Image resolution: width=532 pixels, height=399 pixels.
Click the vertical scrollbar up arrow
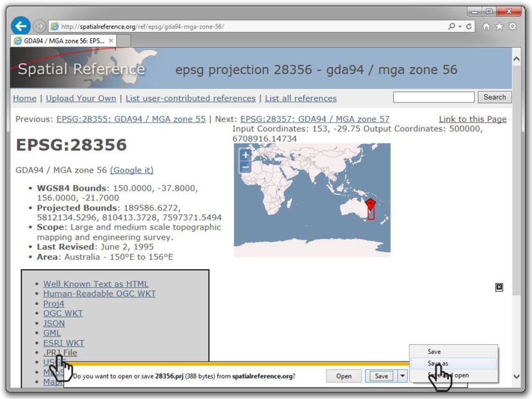pos(517,59)
